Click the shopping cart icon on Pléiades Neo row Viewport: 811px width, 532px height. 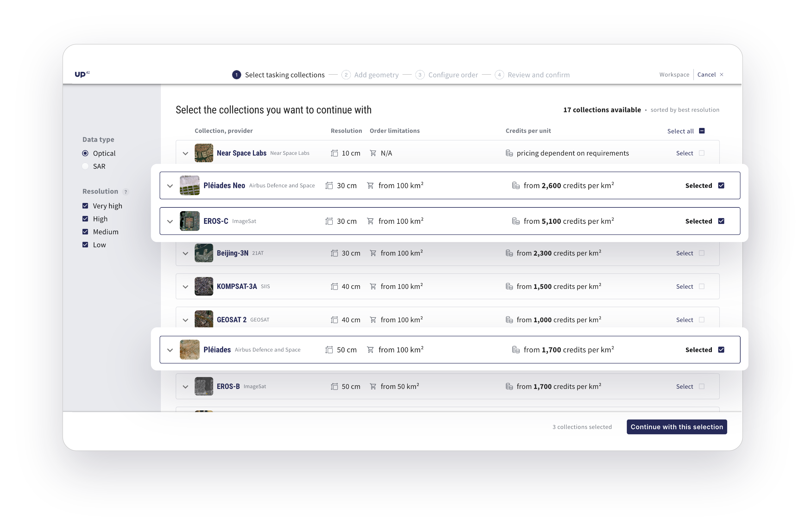click(370, 185)
